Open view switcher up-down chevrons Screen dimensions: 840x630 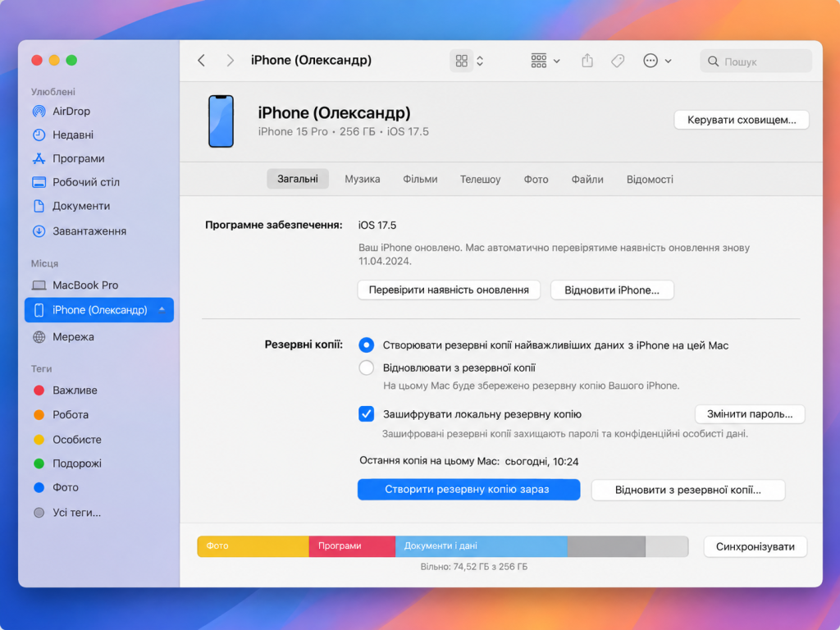tap(480, 61)
